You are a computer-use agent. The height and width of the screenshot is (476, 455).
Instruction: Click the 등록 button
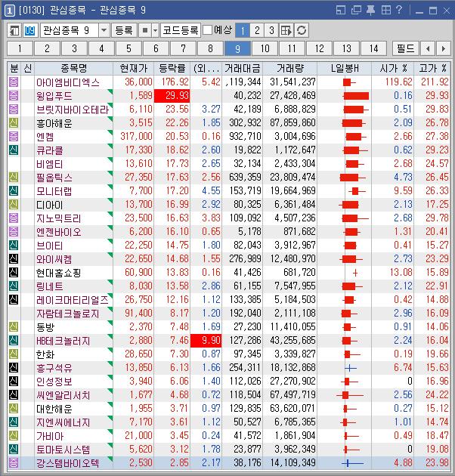(x=124, y=30)
